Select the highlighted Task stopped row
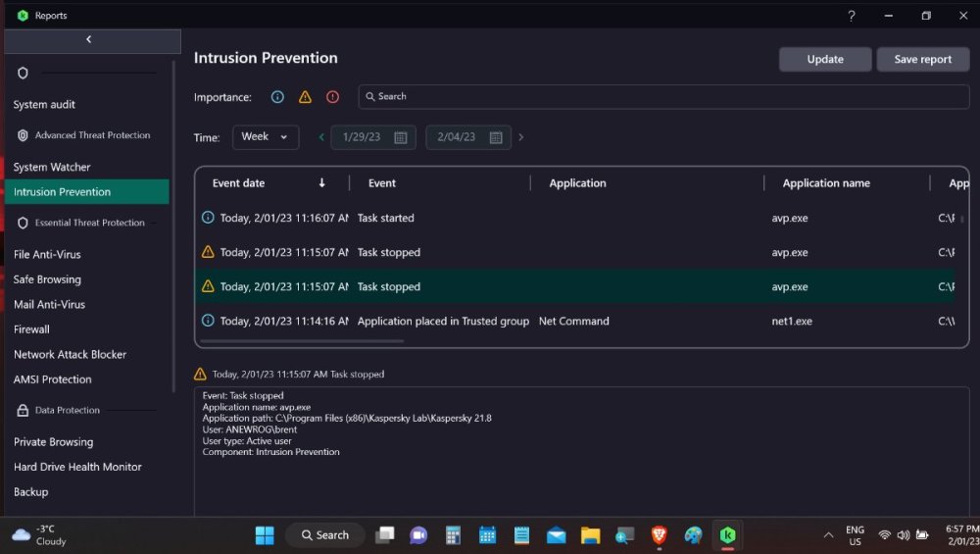Screen dimensions: 980x554 (575, 286)
